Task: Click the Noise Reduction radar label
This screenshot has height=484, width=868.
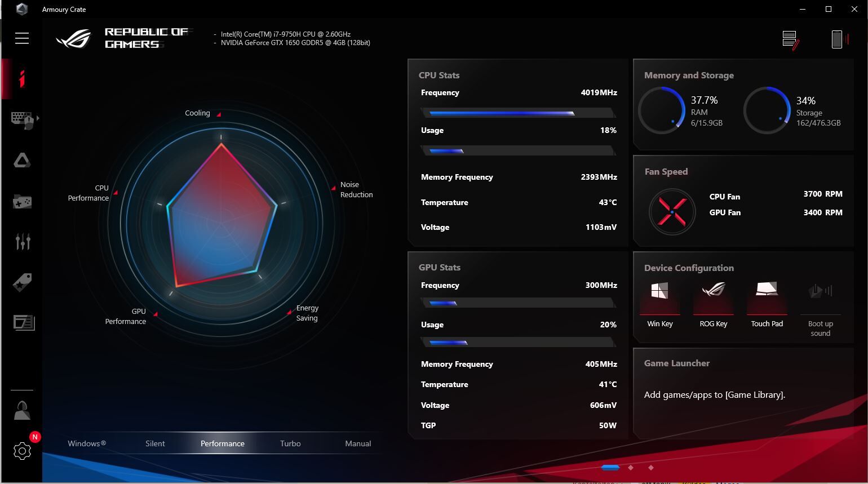Action: click(356, 190)
